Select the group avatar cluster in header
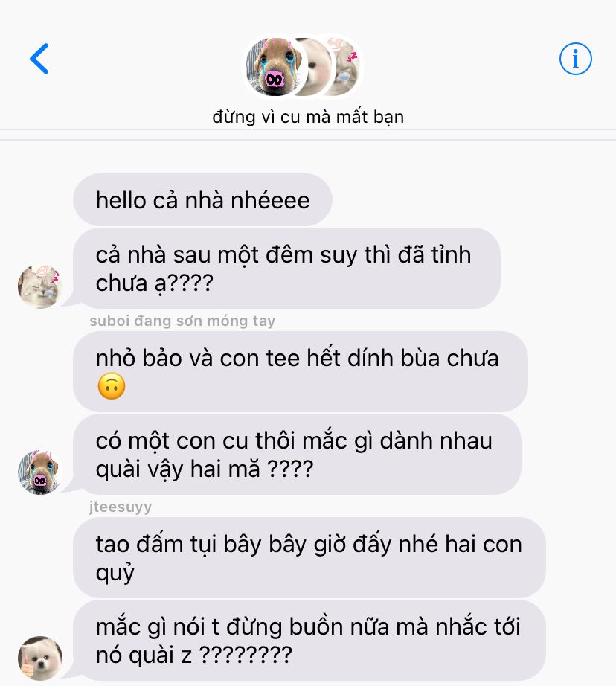The height and width of the screenshot is (686, 616). (303, 67)
